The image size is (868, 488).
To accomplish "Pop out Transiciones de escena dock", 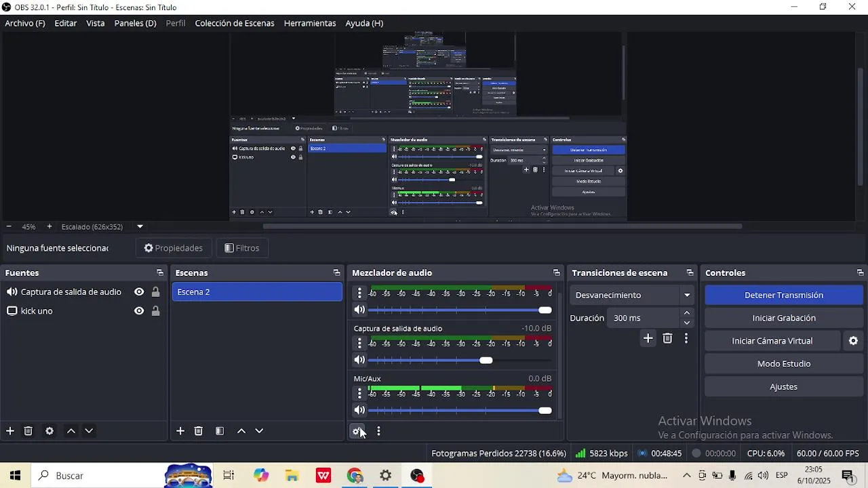I will [690, 273].
